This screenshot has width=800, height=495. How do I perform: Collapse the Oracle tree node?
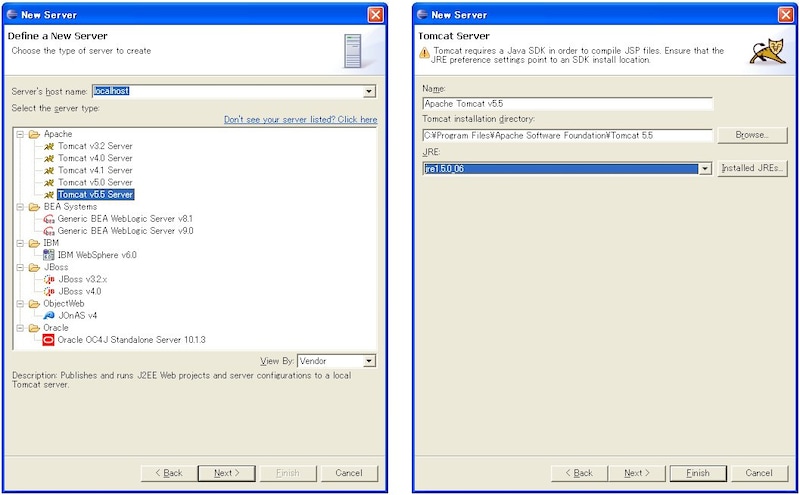click(20, 328)
